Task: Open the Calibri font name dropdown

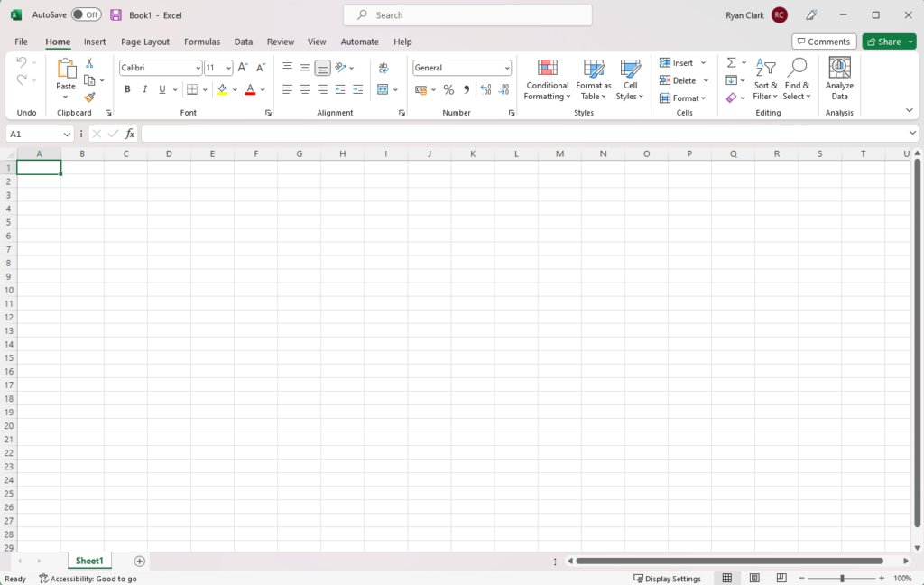Action: (x=198, y=69)
